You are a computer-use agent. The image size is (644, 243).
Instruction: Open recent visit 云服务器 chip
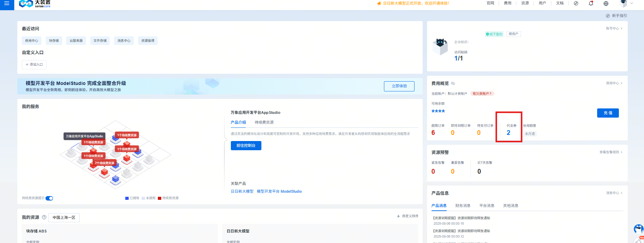[76, 41]
